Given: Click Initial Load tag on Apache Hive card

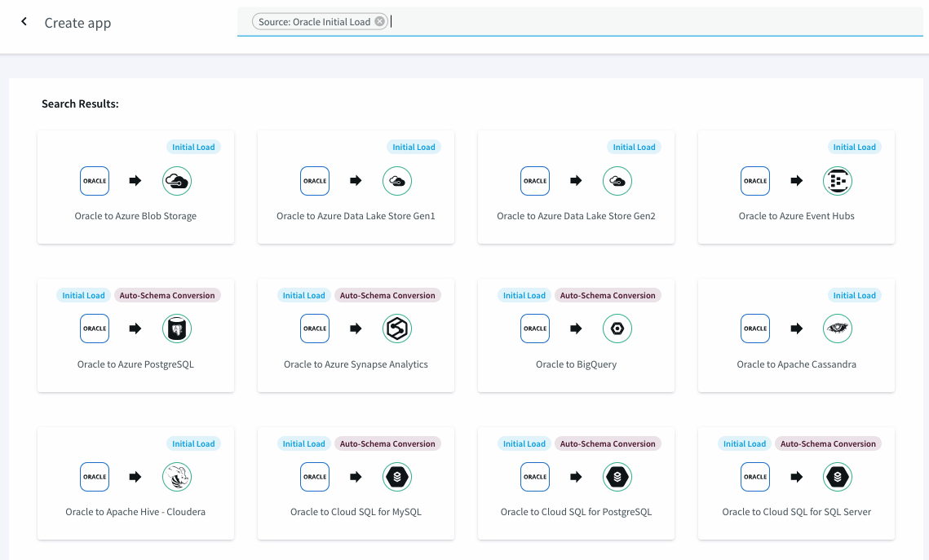Looking at the screenshot, I should pos(194,443).
